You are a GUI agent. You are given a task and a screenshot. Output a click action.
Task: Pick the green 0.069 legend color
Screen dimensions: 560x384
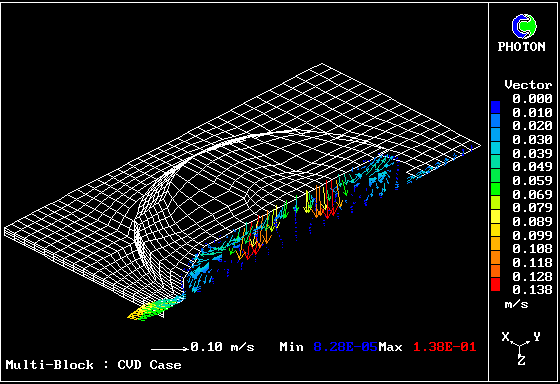click(x=495, y=189)
